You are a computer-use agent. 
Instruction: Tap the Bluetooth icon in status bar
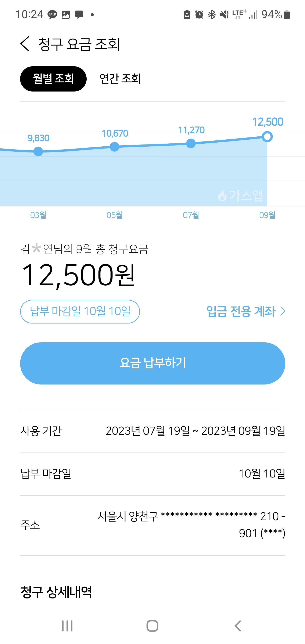click(212, 14)
